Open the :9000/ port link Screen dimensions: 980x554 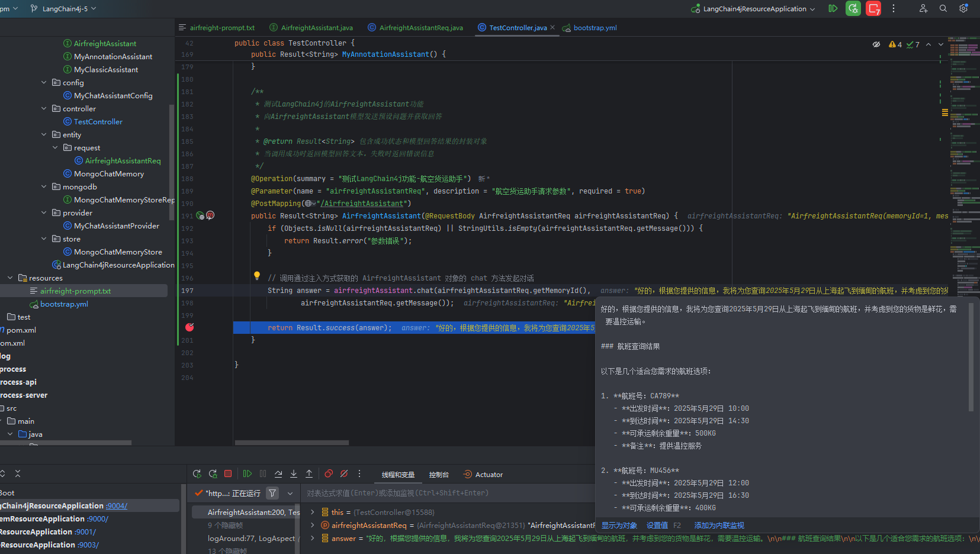tap(98, 519)
